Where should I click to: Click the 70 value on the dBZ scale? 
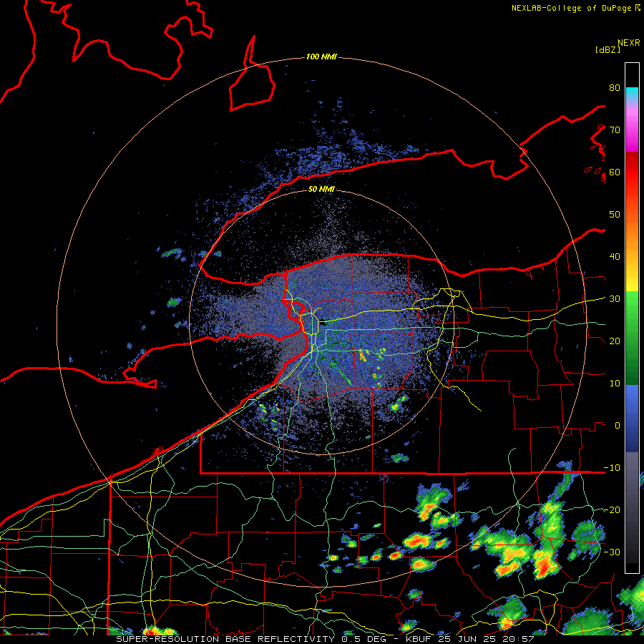[615, 130]
